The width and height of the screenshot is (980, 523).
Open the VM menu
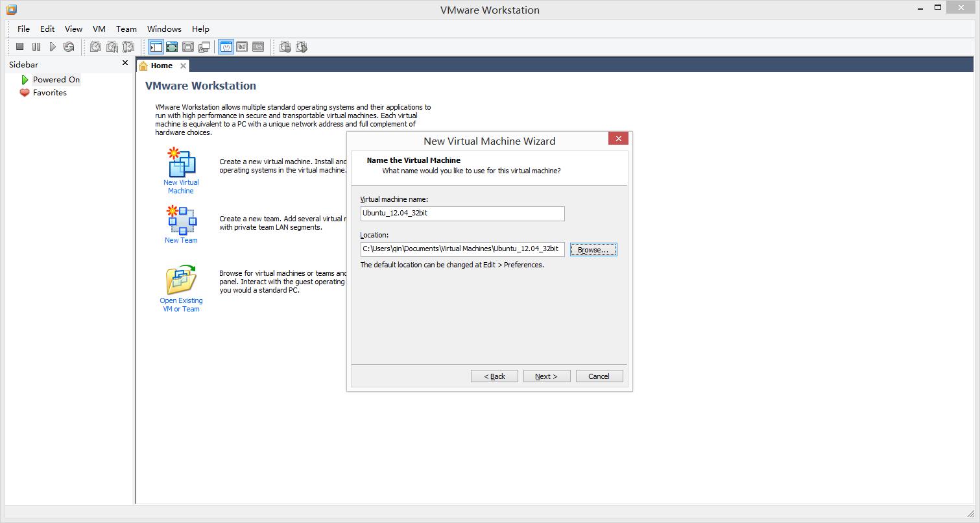pos(99,29)
